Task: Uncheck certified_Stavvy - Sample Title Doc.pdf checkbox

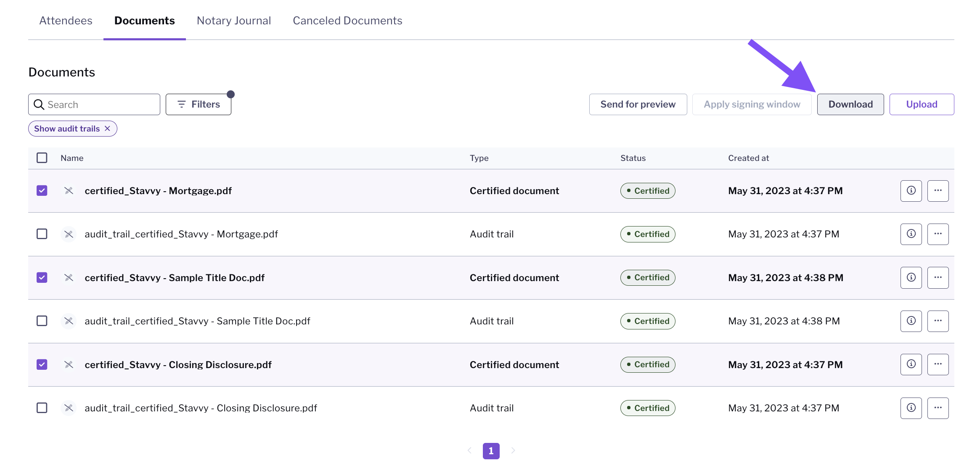Action: pos(42,278)
